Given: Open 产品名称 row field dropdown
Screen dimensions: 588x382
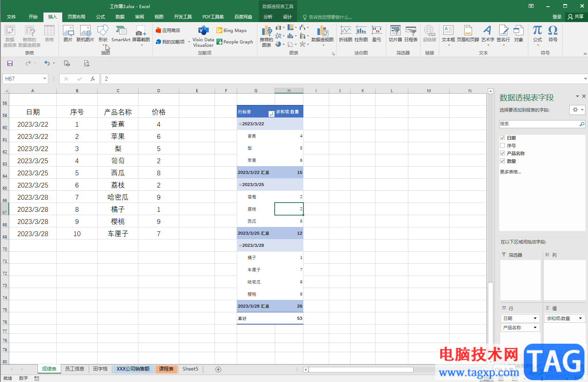Looking at the screenshot, I should point(535,327).
